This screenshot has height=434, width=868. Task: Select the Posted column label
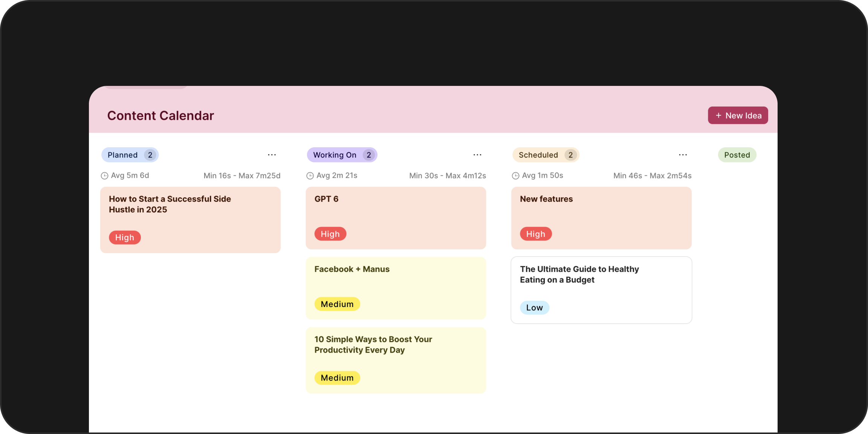pyautogui.click(x=737, y=155)
